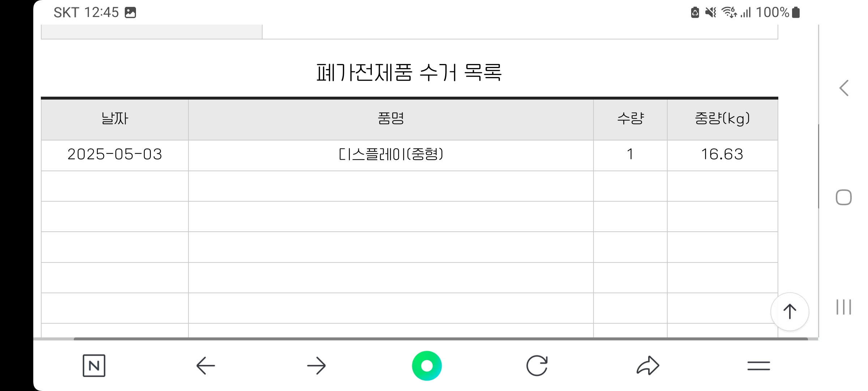Screen dimensions: 868x391
Task: Click the 2025-05-03 date cell
Action: click(115, 155)
